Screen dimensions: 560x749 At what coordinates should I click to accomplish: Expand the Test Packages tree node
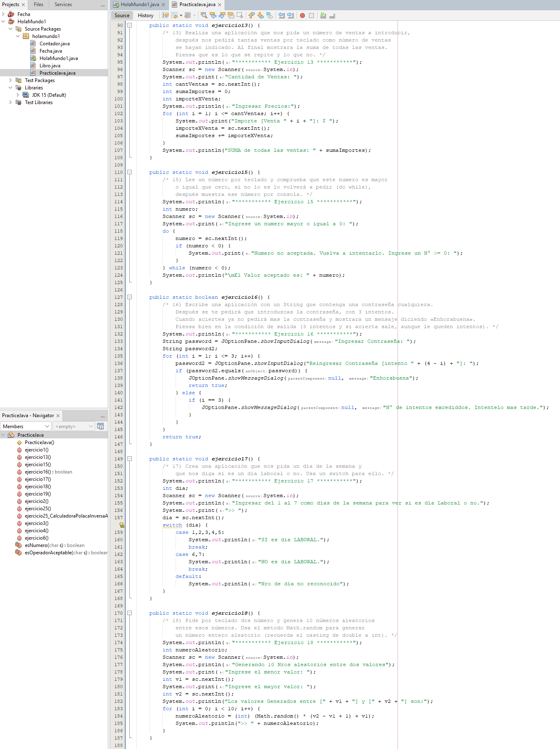[11, 80]
